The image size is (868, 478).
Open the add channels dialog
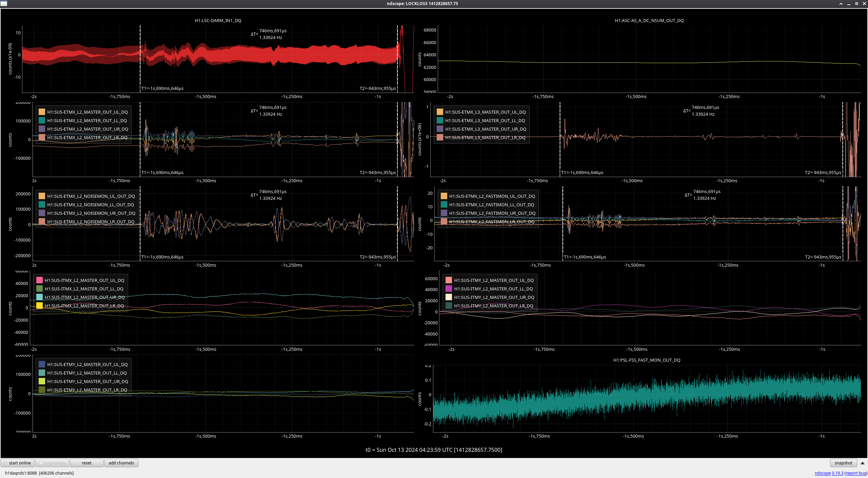[121, 463]
